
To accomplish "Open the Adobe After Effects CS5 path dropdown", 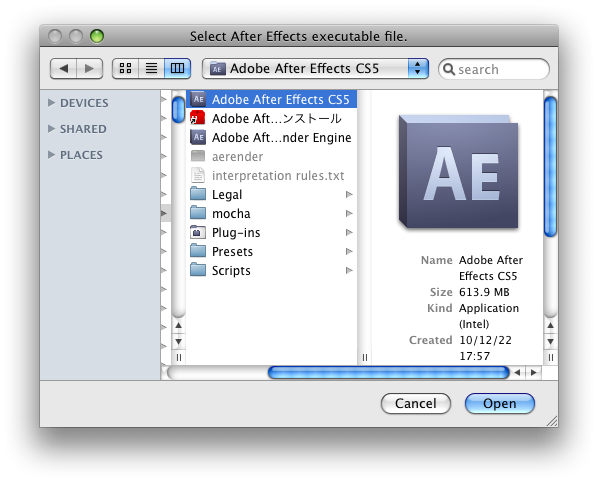I will click(315, 69).
